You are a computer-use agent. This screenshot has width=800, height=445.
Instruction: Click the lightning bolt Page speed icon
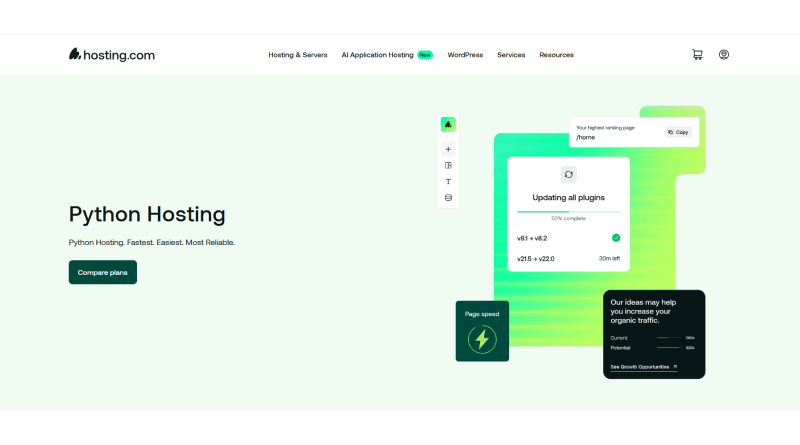482,339
